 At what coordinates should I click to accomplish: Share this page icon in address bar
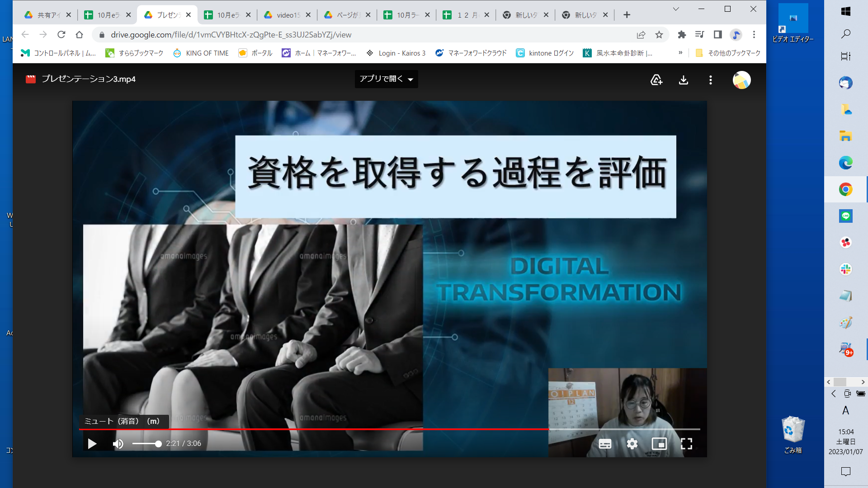(641, 35)
